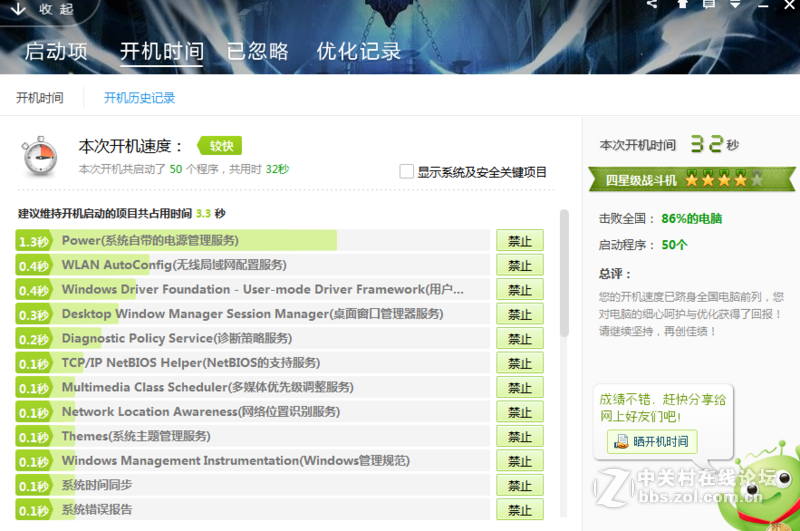Select TCP/IP NetBIOS Helper row text
The height and width of the screenshot is (531, 800).
pyautogui.click(x=191, y=363)
